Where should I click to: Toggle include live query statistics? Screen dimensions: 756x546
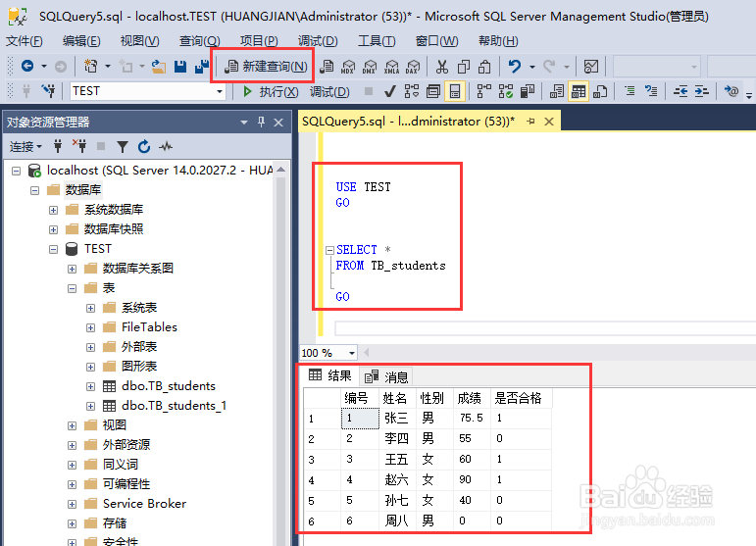click(x=505, y=91)
